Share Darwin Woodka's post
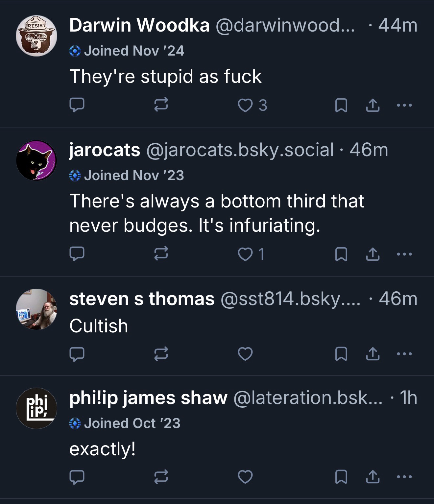The width and height of the screenshot is (434, 504). point(373,106)
